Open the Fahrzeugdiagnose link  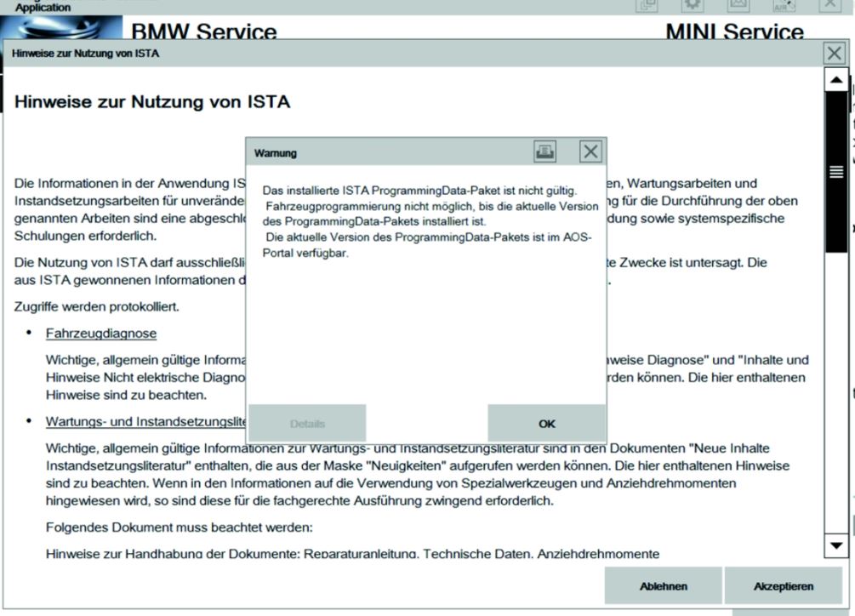point(101,333)
